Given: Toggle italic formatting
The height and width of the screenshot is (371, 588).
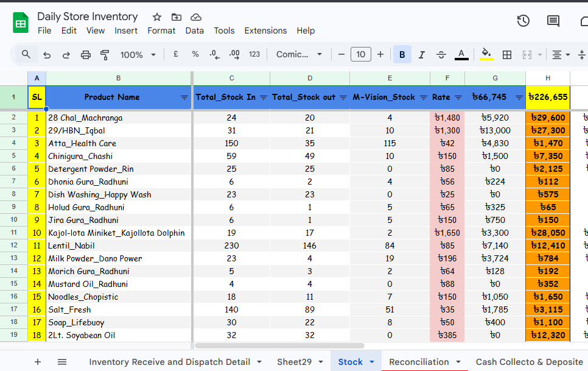Looking at the screenshot, I should pyautogui.click(x=421, y=55).
